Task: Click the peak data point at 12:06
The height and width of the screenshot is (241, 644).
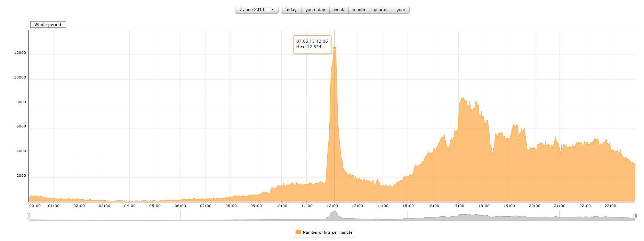Action: point(335,48)
